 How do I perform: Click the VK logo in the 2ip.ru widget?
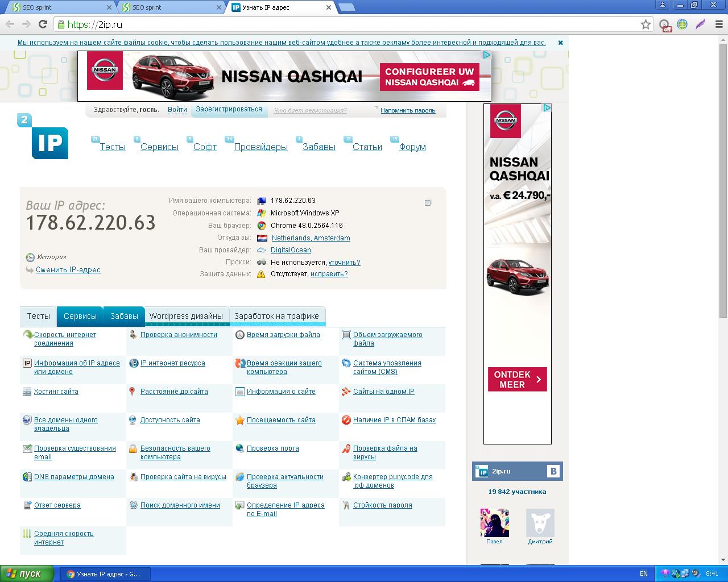pyautogui.click(x=553, y=471)
